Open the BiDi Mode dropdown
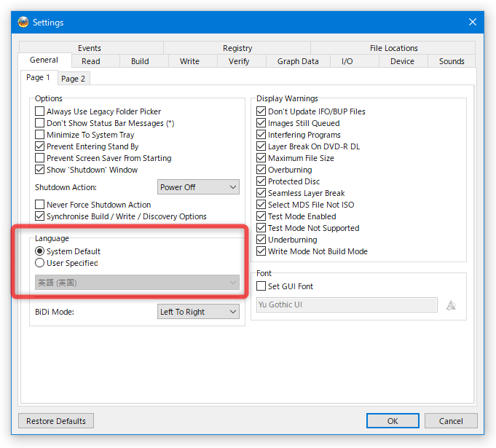496x448 pixels. coord(198,312)
